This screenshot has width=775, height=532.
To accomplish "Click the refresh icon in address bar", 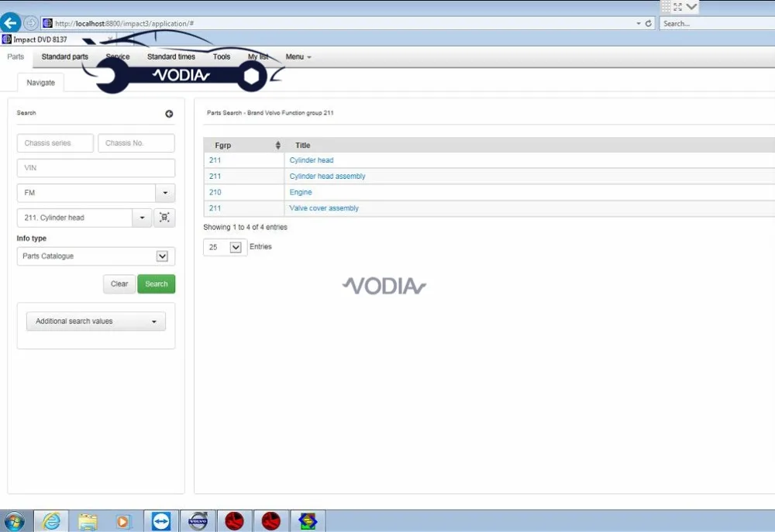I will 649,23.
